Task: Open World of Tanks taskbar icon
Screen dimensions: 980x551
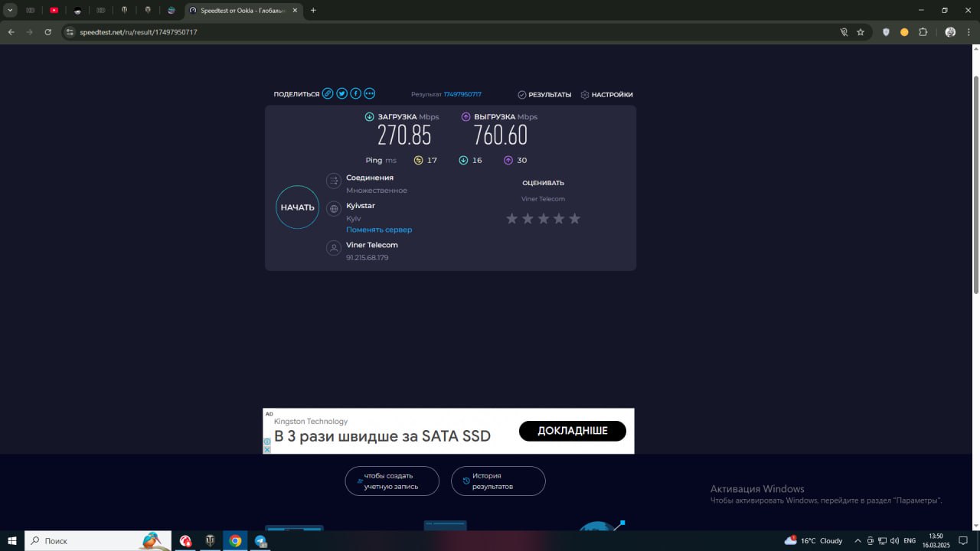Action: point(211,540)
